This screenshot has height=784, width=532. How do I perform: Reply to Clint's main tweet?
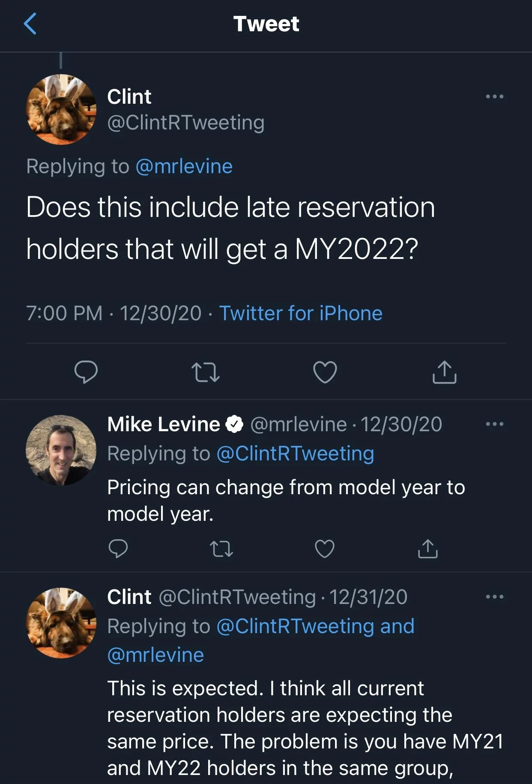[x=86, y=372]
